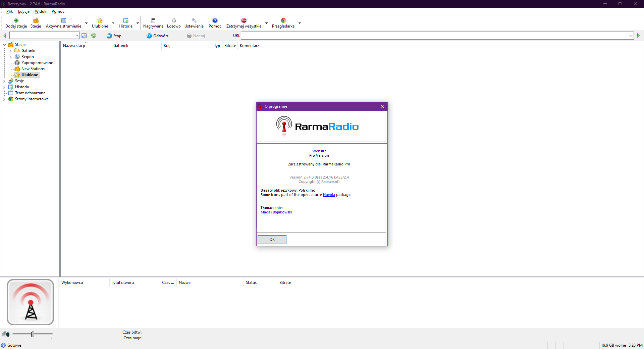Click in the URL input field
The width and height of the screenshot is (644, 349).
coord(434,36)
